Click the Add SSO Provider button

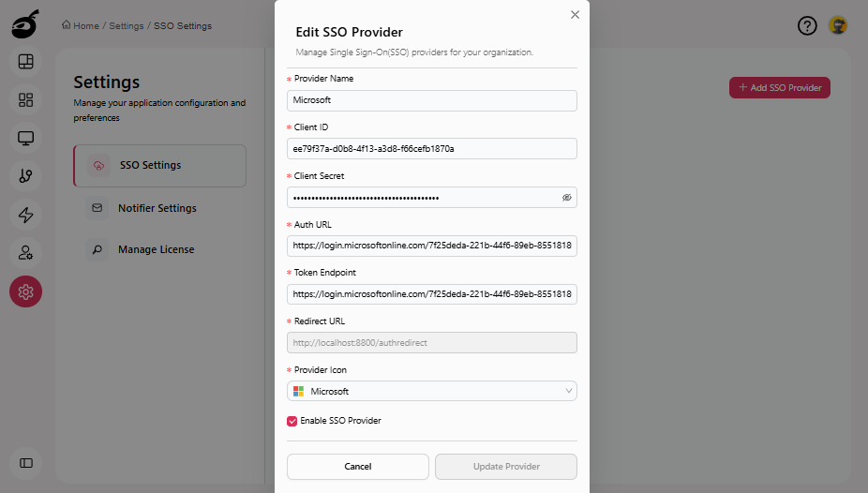pos(780,87)
